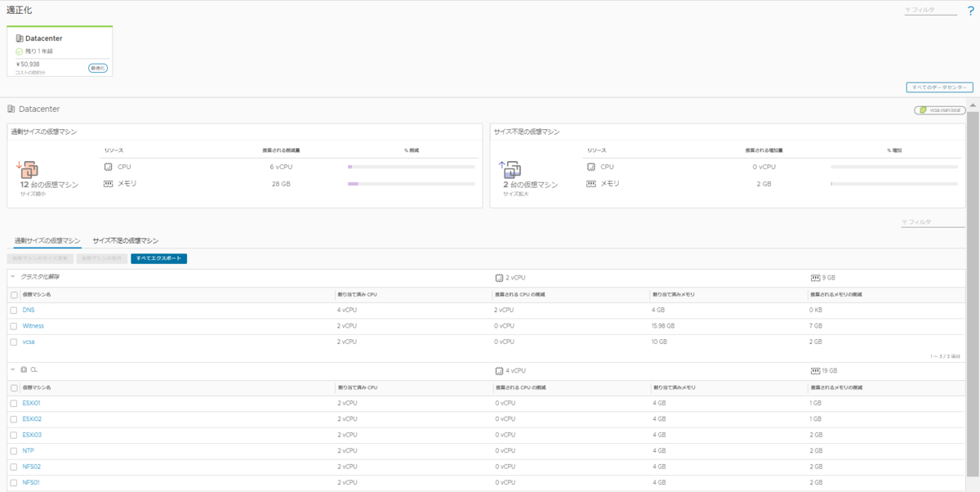Image resolution: width=980 pixels, height=492 pixels.
Task: Switch to サイズ不足の仮想マシン tab
Action: pos(126,240)
